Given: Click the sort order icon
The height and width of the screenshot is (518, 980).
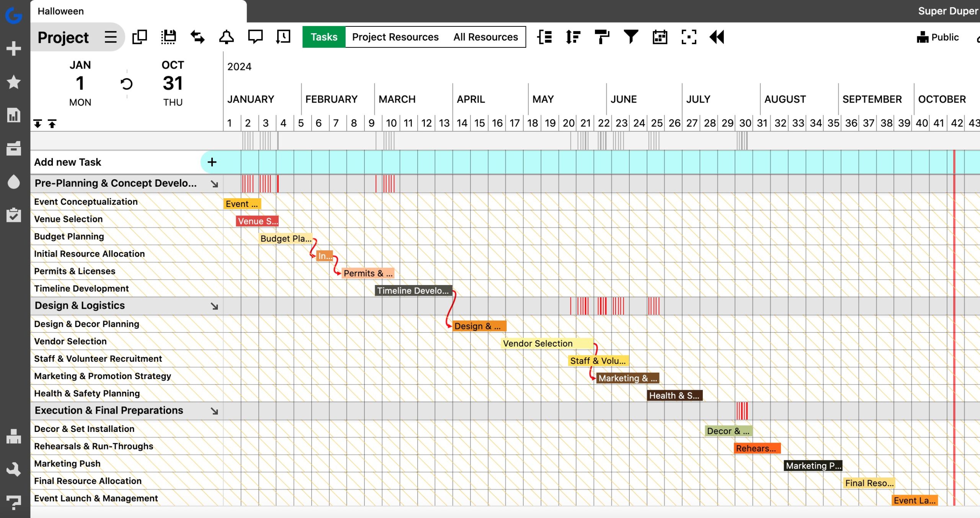Looking at the screenshot, I should [x=573, y=37].
